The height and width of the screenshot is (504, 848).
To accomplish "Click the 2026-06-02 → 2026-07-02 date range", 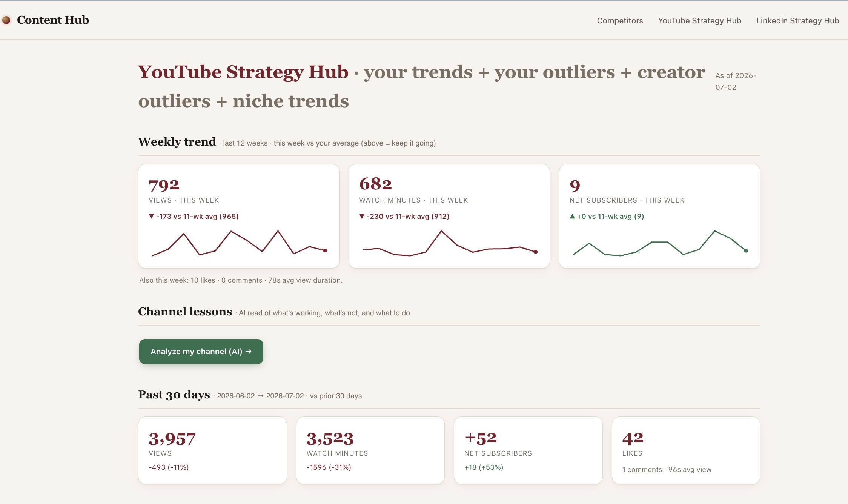I will [x=260, y=396].
